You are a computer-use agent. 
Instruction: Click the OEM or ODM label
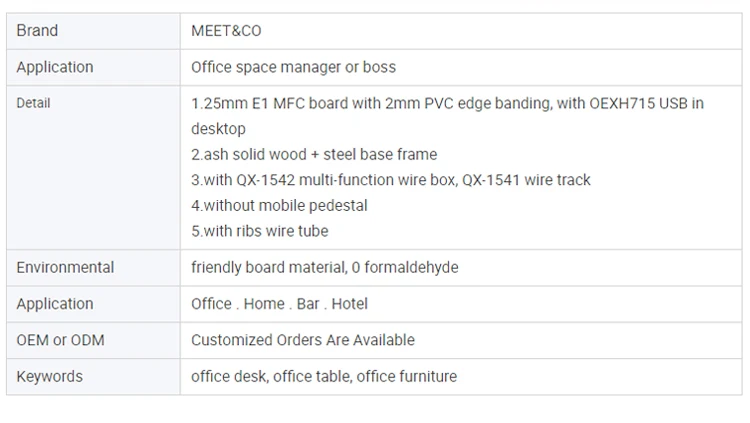coord(60,340)
